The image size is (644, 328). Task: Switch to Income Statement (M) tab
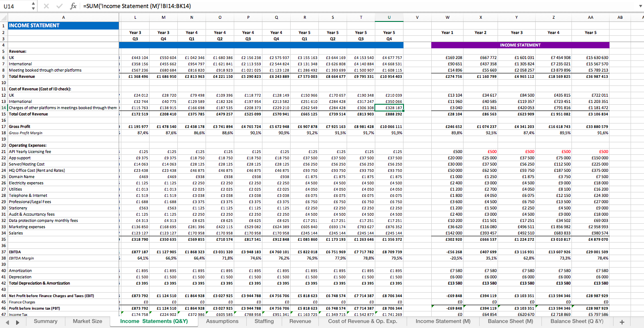(x=442, y=321)
